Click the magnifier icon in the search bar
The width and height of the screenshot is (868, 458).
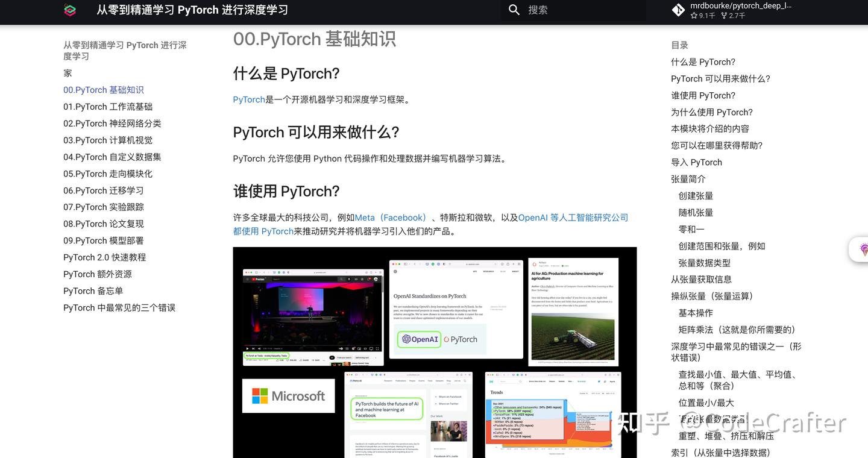coord(514,10)
